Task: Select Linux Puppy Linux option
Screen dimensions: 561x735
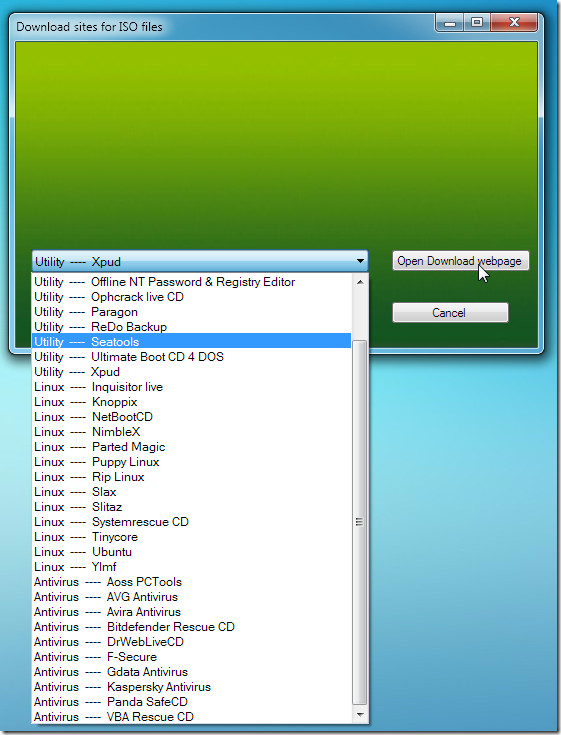Action: pos(191,462)
